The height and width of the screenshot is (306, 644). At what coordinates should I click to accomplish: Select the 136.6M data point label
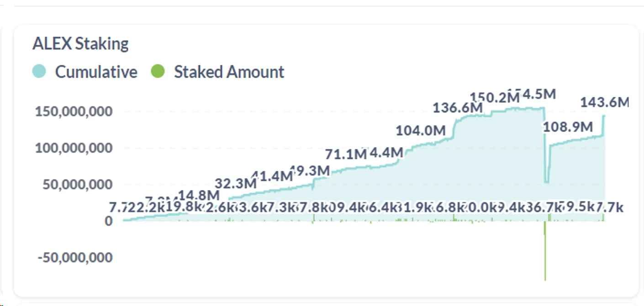tap(458, 108)
